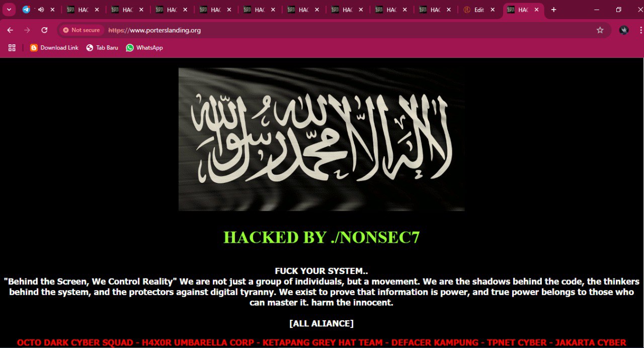644x348 pixels.
Task: Bookmark this page with star icon
Action: [x=600, y=30]
